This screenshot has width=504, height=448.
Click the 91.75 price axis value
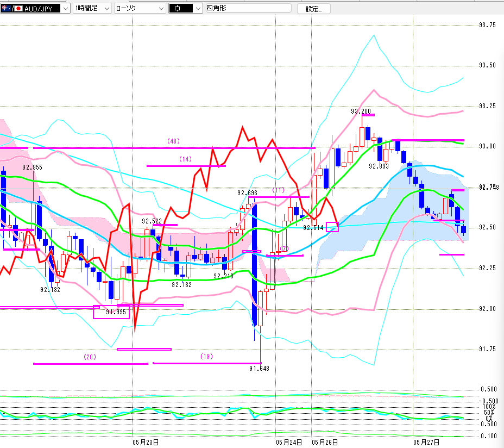[x=487, y=349]
